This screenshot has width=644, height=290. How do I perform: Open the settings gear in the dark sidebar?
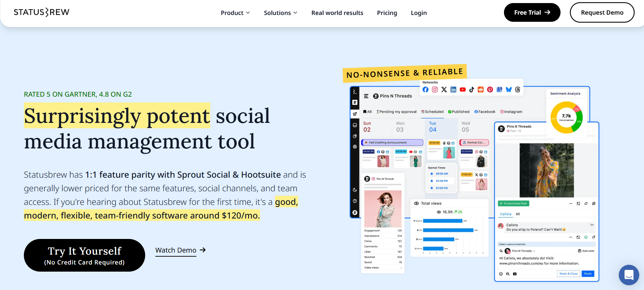[355, 147]
